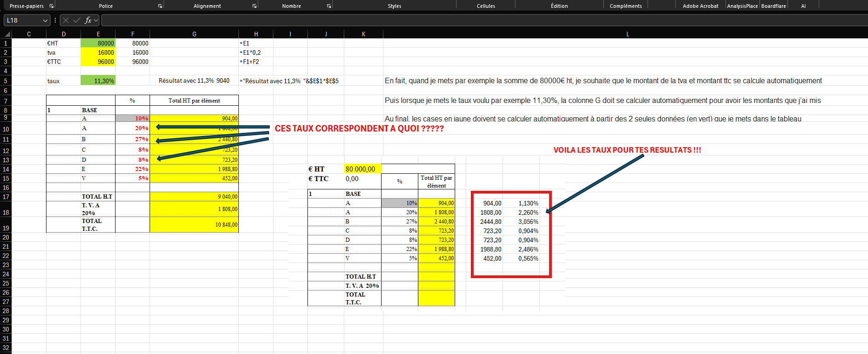Click the three-dot formula bar resize handle

pos(55,20)
